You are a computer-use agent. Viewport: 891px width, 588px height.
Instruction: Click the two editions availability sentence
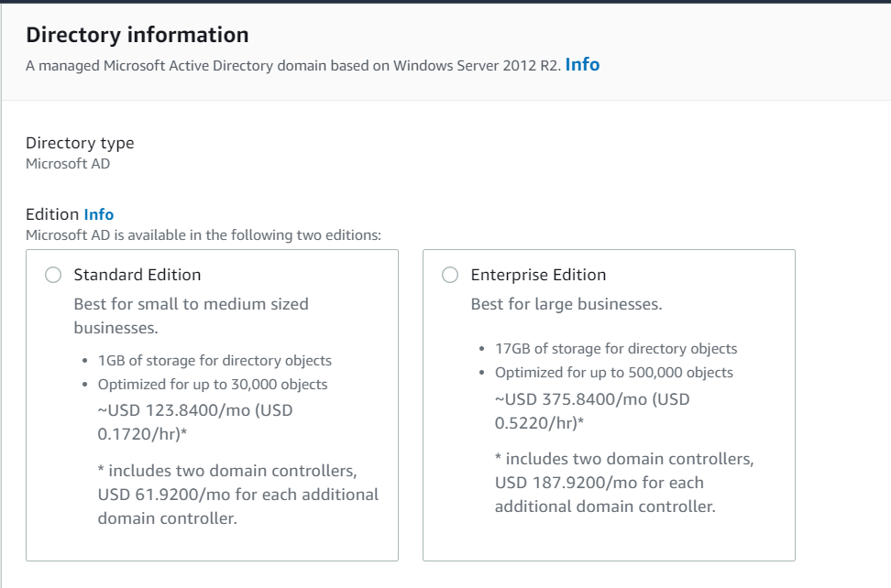[x=203, y=235]
